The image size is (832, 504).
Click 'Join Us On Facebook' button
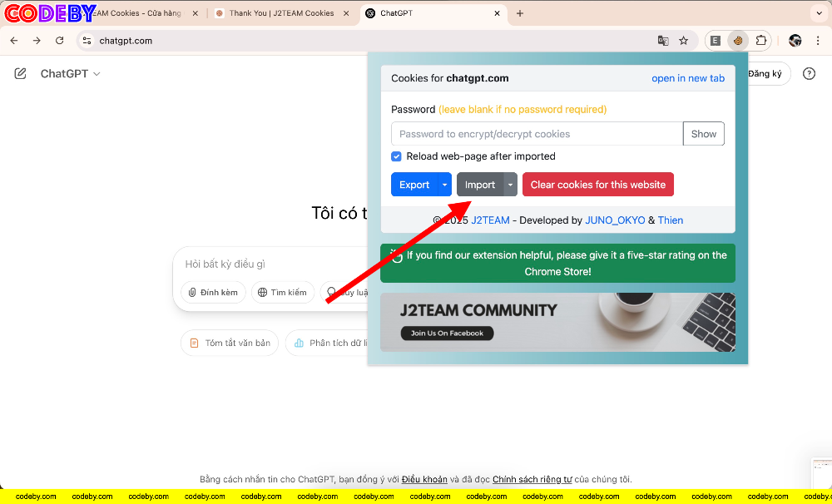click(448, 334)
